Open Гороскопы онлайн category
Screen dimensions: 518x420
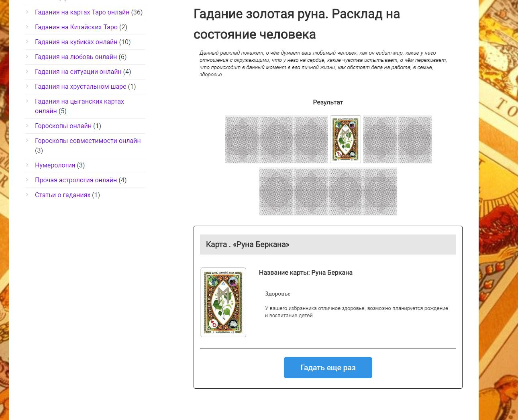pyautogui.click(x=63, y=126)
